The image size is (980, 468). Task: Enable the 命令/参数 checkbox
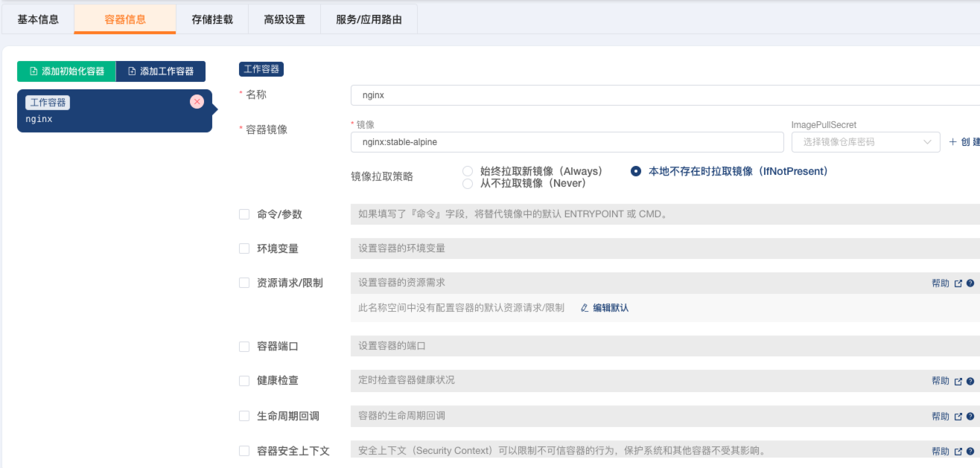[x=244, y=214]
